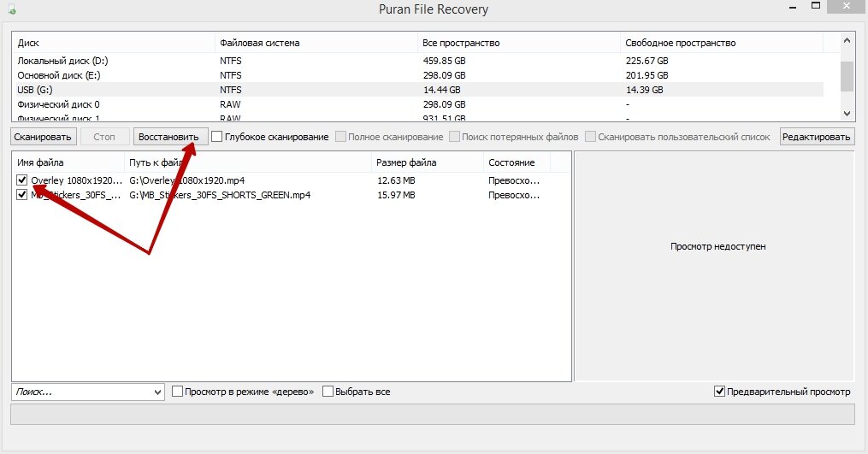868x454 pixels.
Task: Click path G:\MB_Stickers_30FS_SHORTS_GREEN.mp4
Action: pyautogui.click(x=220, y=195)
